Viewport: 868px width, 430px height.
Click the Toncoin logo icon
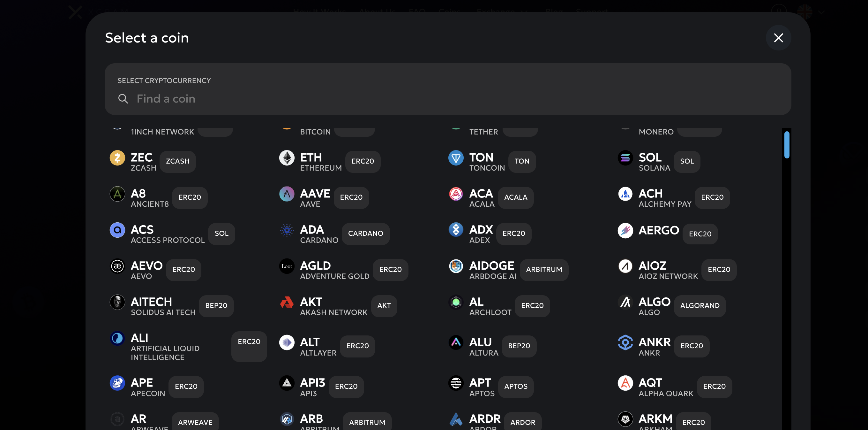[456, 157]
